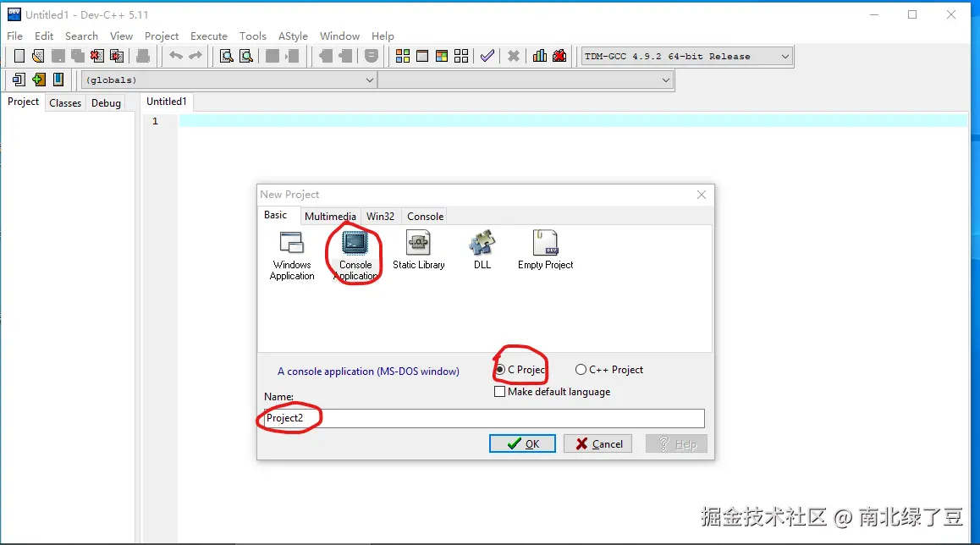Select the Console Application project icon
This screenshot has height=545, width=980.
355,256
